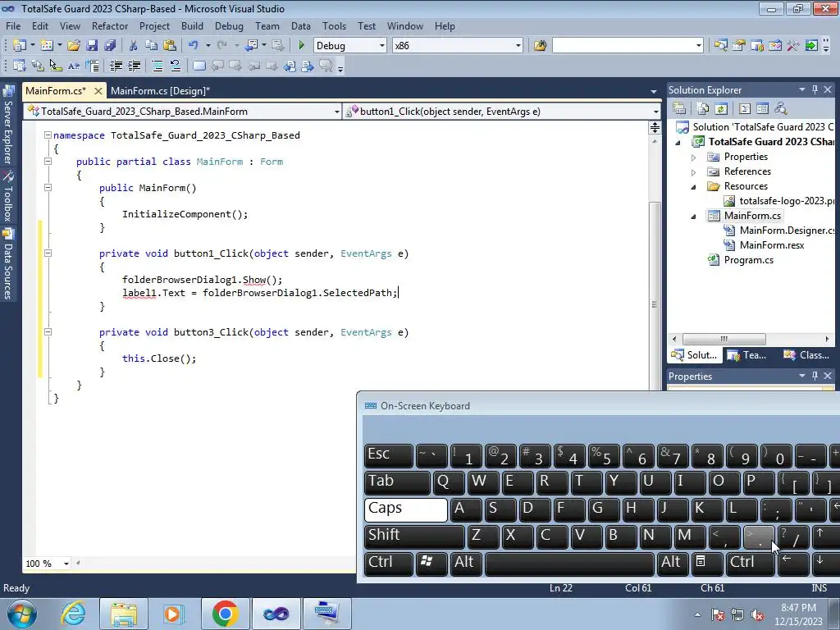This screenshot has height=630, width=840.
Task: Open the Build menu
Action: click(192, 25)
